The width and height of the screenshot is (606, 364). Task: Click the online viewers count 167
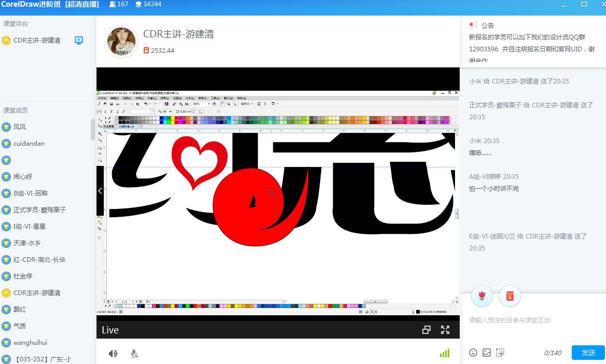point(119,4)
